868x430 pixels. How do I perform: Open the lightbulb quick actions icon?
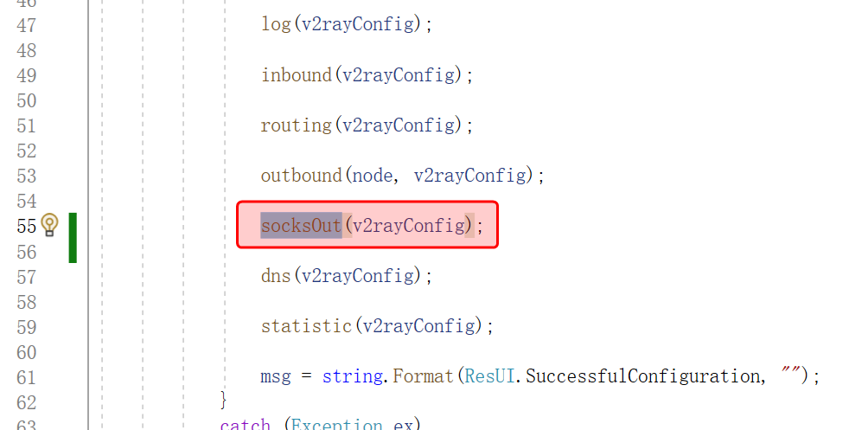50,225
